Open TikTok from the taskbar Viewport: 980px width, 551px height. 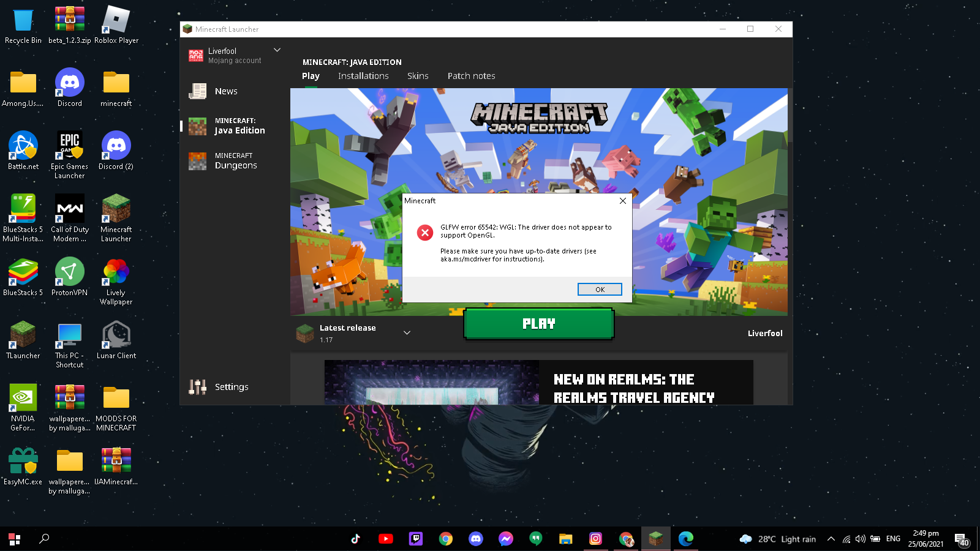pos(356,539)
